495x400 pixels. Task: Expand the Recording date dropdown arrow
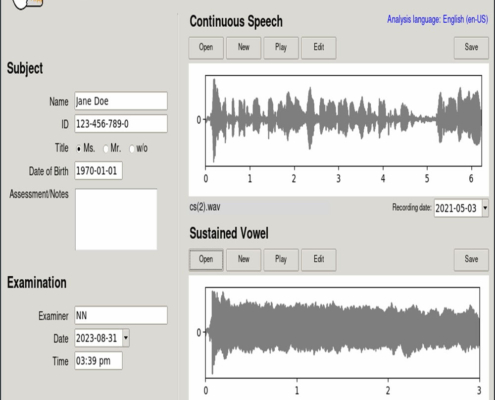(x=485, y=208)
